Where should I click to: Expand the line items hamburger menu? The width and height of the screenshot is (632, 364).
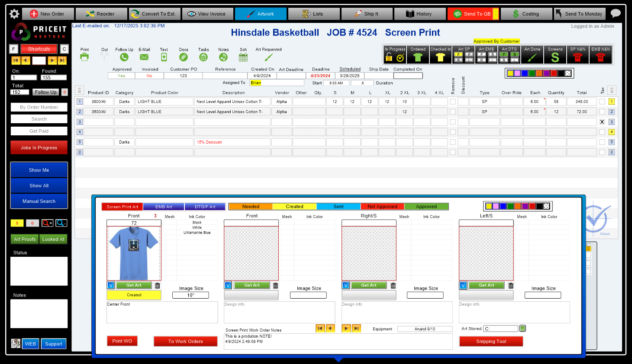[79, 90]
